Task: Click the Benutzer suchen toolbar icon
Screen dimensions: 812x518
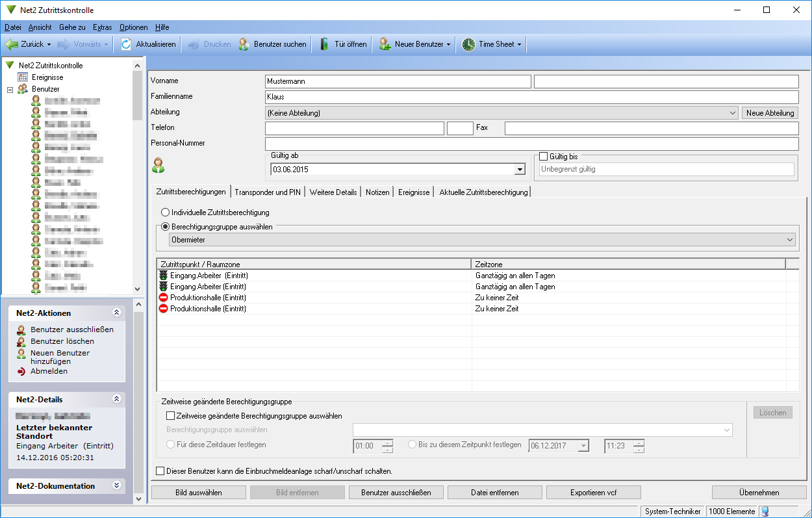Action: point(244,44)
